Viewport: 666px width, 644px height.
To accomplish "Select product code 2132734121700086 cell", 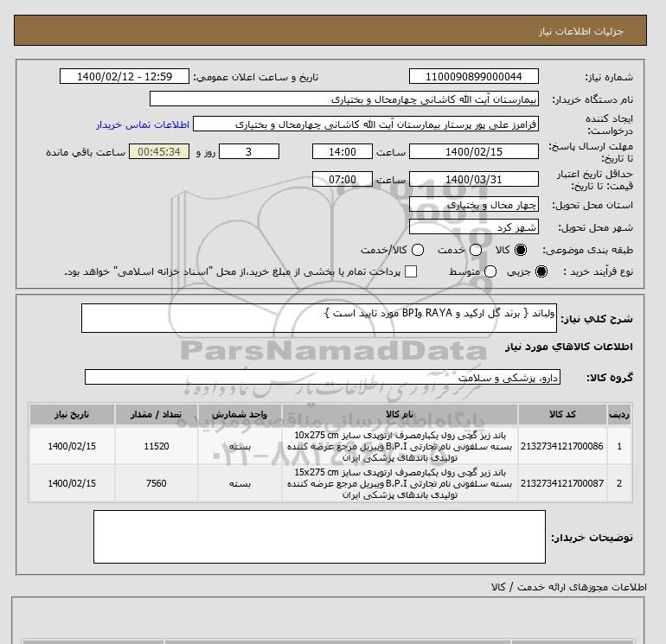I will [562, 446].
